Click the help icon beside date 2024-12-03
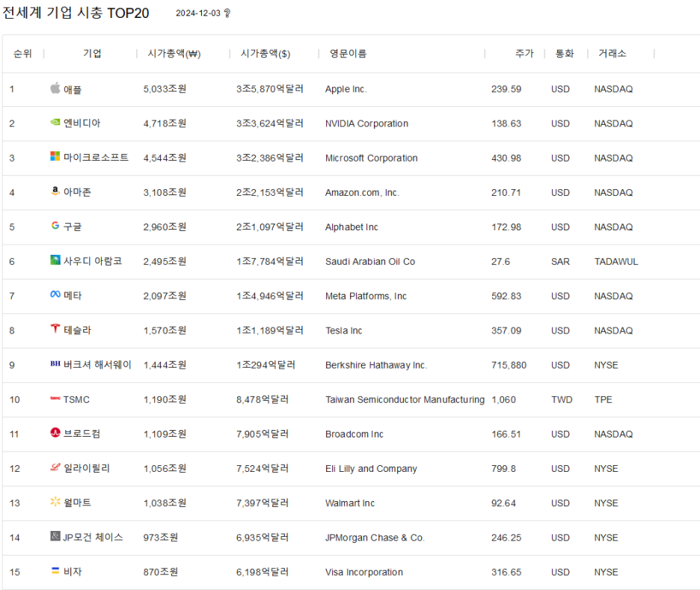 [x=227, y=13]
